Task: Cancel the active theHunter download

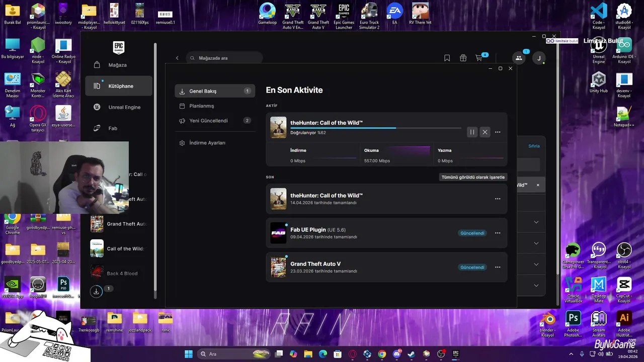Action: [485, 132]
